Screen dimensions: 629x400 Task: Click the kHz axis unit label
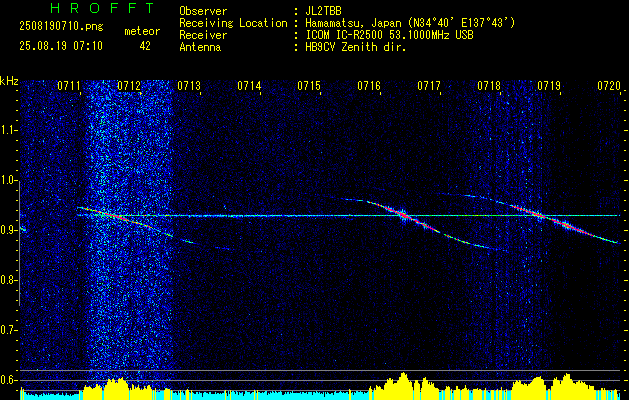click(9, 81)
